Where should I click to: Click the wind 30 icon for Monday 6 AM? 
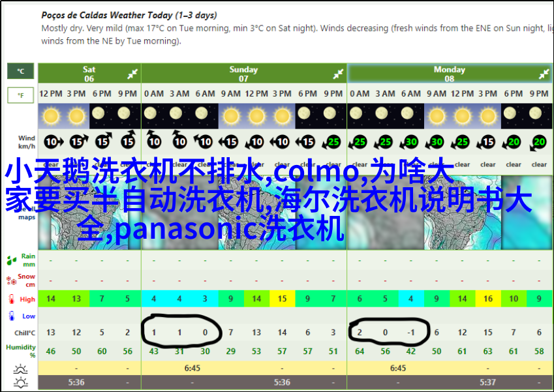[x=409, y=142]
